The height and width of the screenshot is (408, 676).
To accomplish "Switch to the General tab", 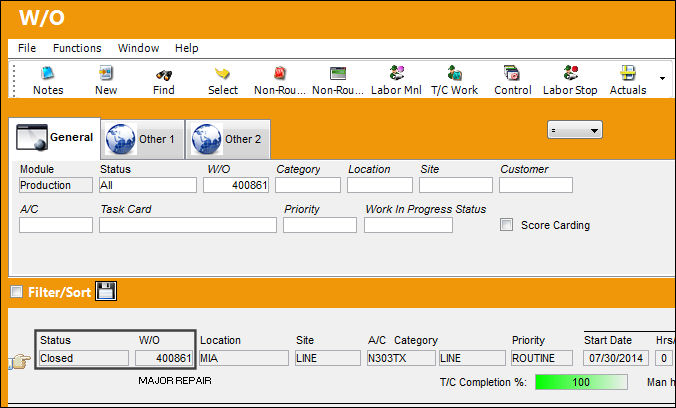I will pyautogui.click(x=55, y=138).
